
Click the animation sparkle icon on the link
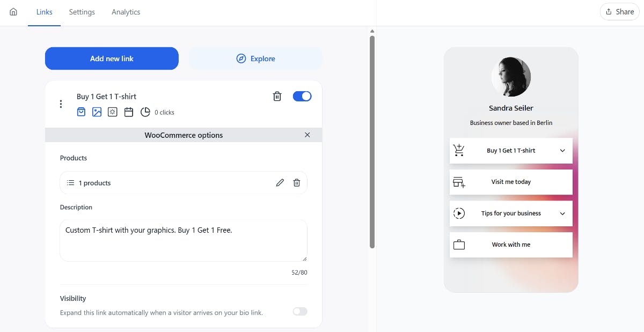pos(112,112)
